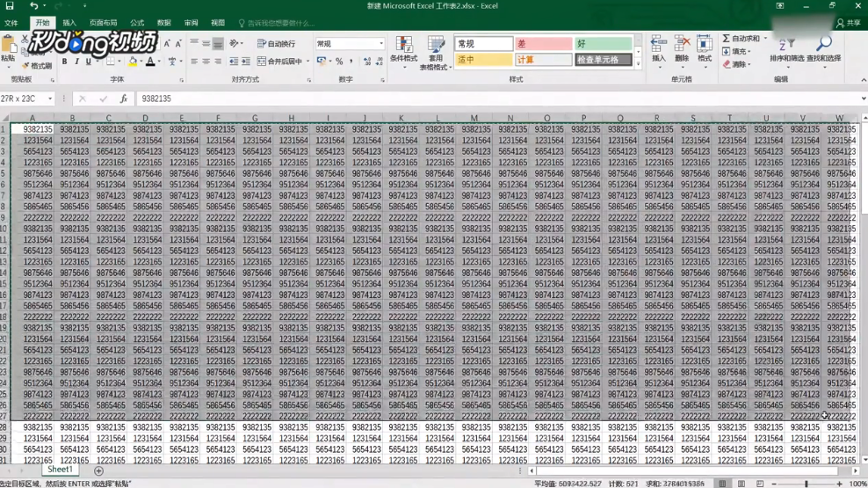The width and height of the screenshot is (868, 488).
Task: Decrease decimal places
Action: click(x=380, y=62)
